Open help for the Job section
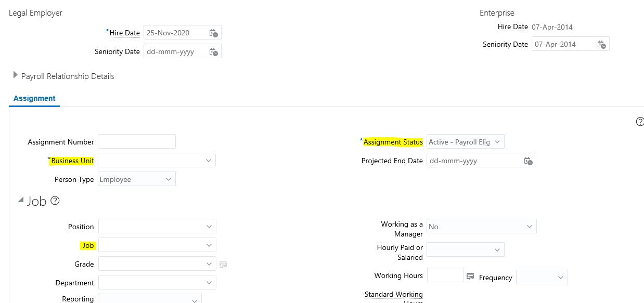 tap(55, 201)
